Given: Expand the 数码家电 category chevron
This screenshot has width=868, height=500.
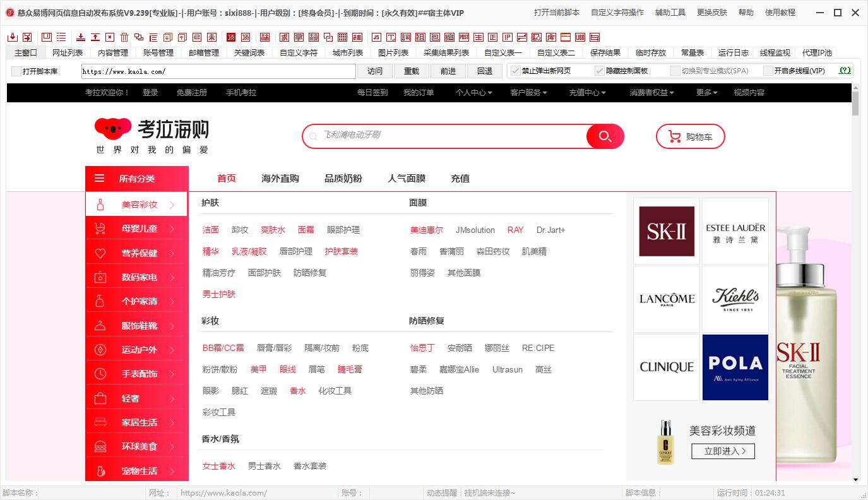Looking at the screenshot, I should [x=172, y=277].
